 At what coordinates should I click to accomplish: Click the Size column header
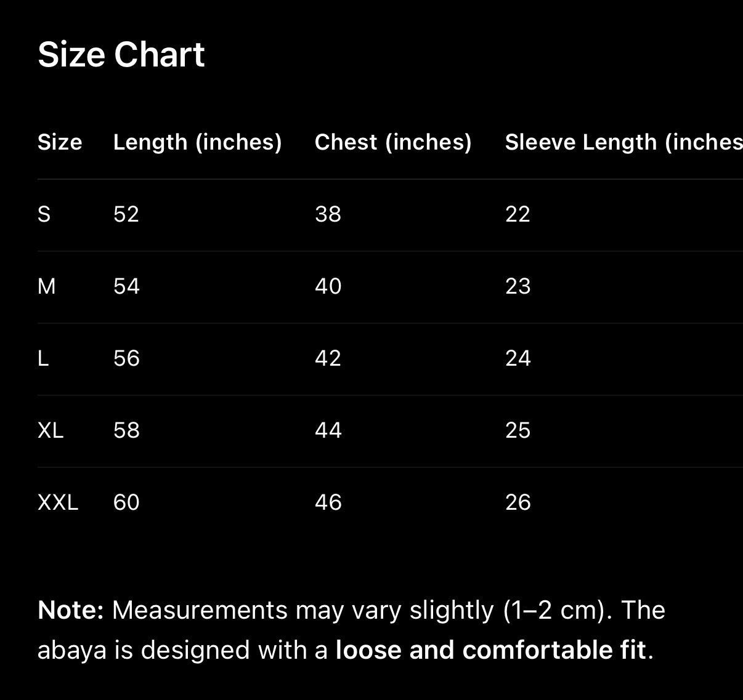point(60,142)
